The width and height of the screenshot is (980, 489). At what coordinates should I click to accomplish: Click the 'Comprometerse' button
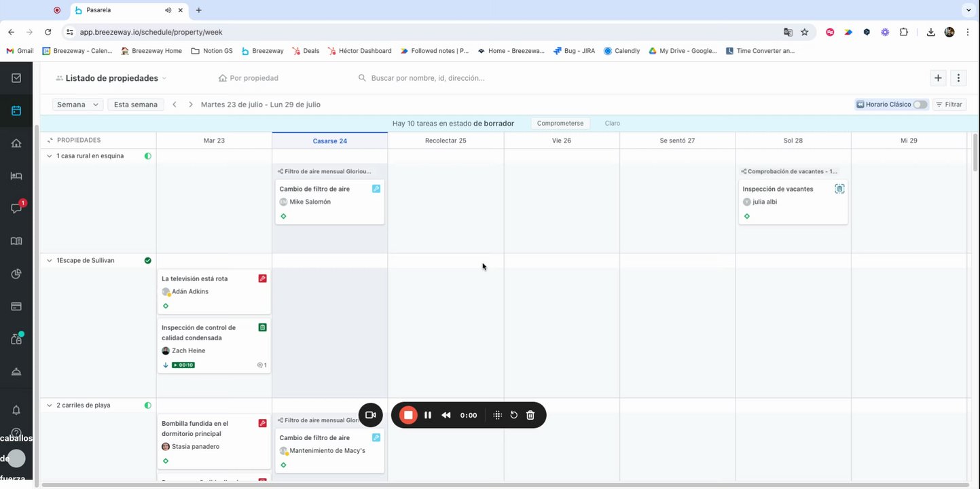click(x=560, y=124)
